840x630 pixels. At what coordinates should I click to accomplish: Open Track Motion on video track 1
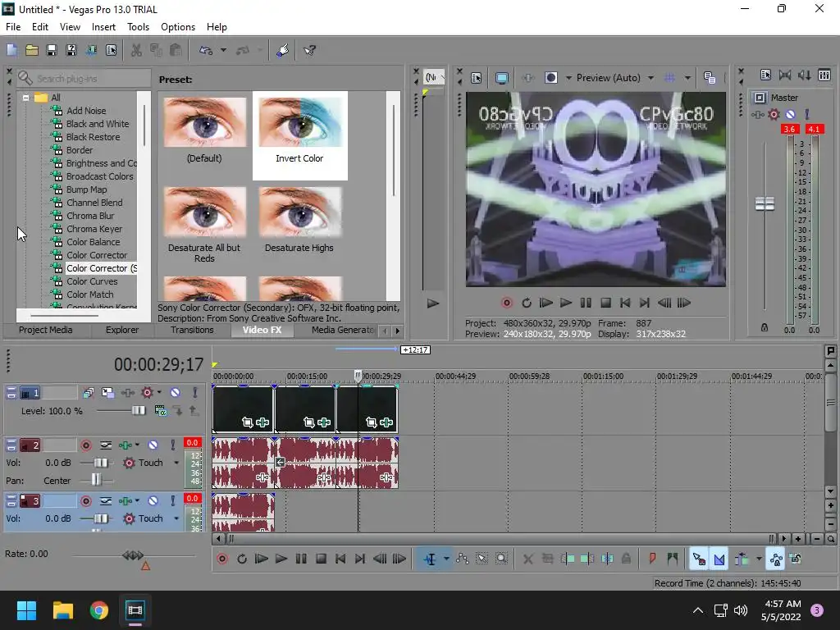pyautogui.click(x=107, y=393)
